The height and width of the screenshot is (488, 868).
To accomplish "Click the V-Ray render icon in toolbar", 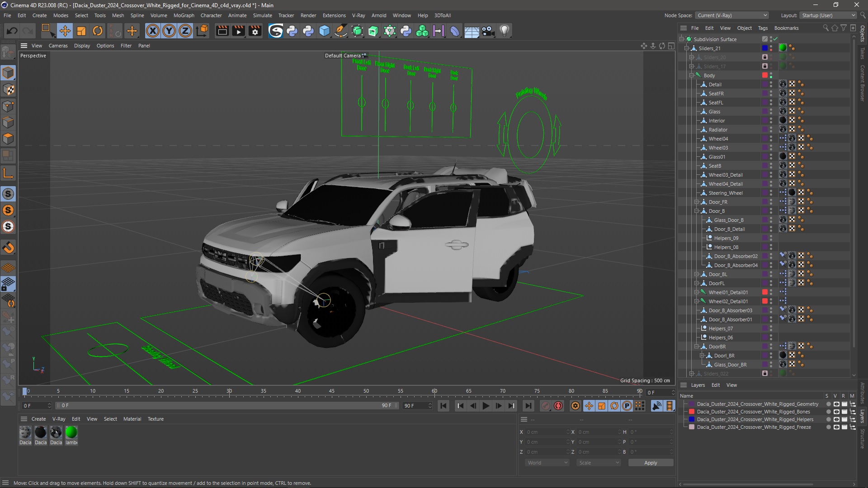I will point(275,30).
